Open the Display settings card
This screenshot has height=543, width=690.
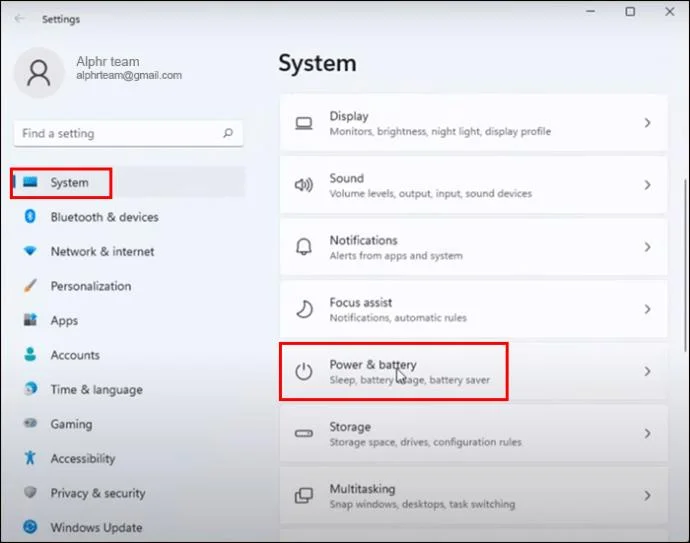(473, 123)
